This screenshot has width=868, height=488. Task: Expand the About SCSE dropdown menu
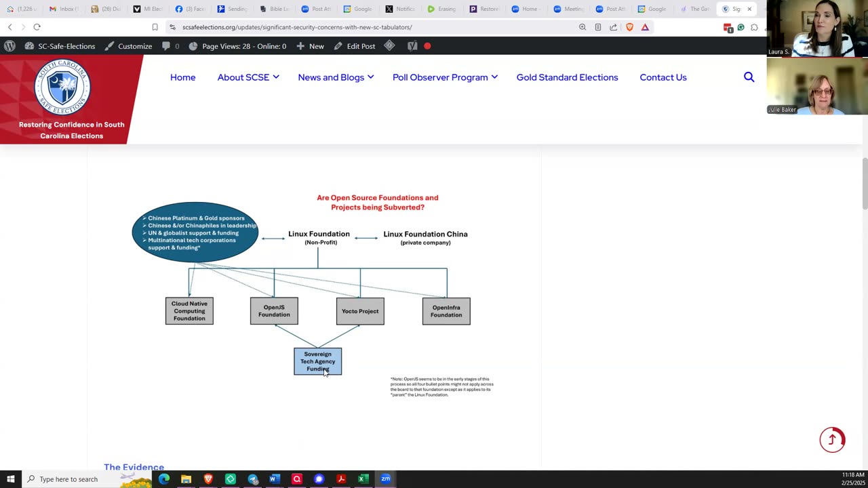point(248,77)
